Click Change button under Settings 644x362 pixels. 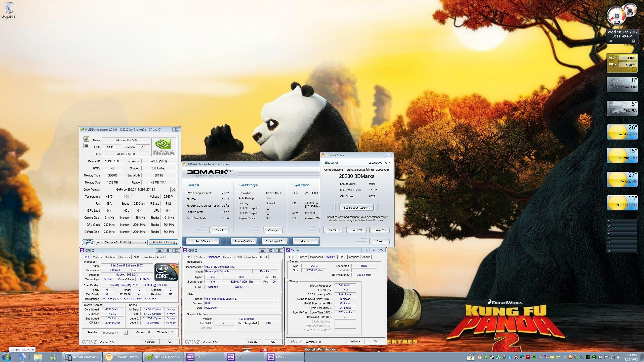(x=274, y=230)
